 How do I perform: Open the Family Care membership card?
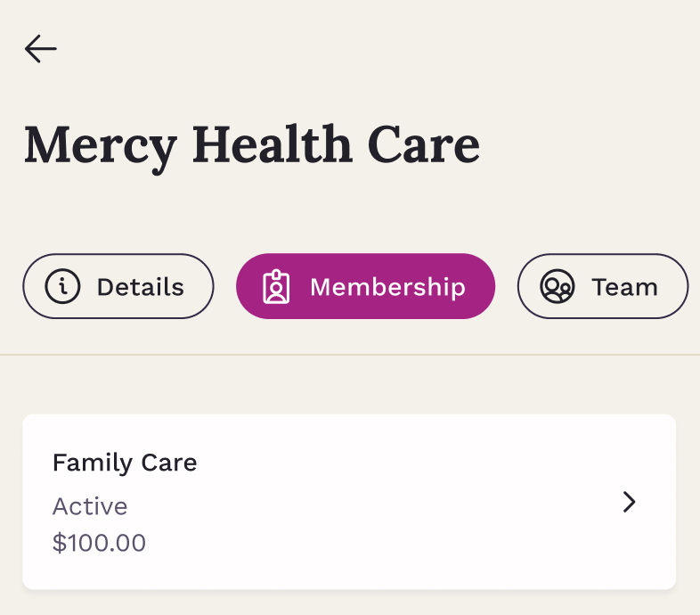click(349, 502)
